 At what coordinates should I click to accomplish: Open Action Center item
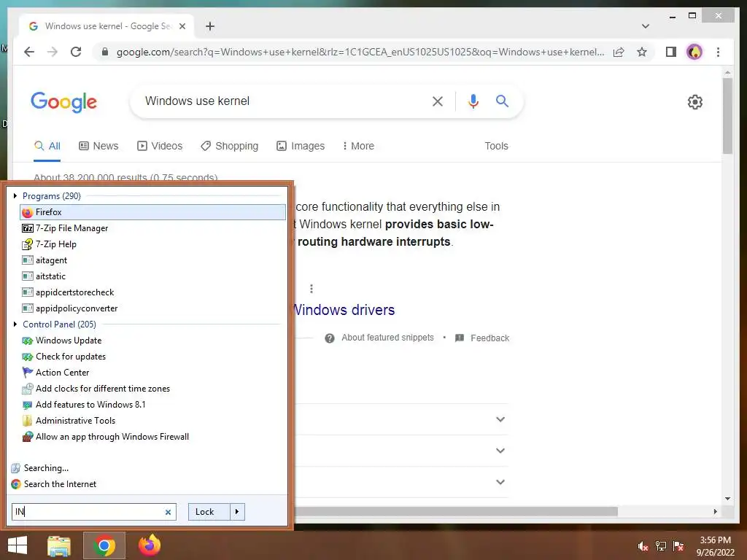[x=152, y=373]
